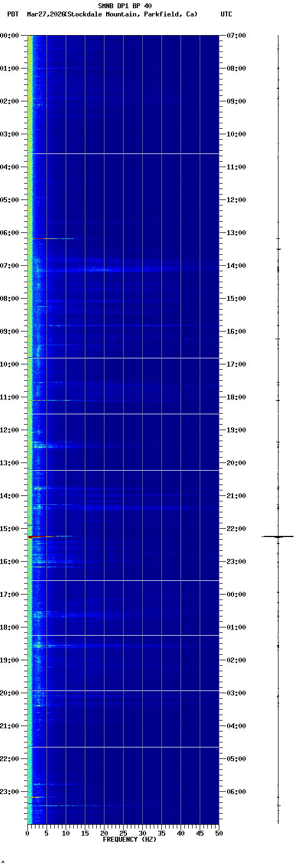Click the '12:00' PDT axis time label
The height and width of the screenshot is (868, 302).
(x=10, y=430)
